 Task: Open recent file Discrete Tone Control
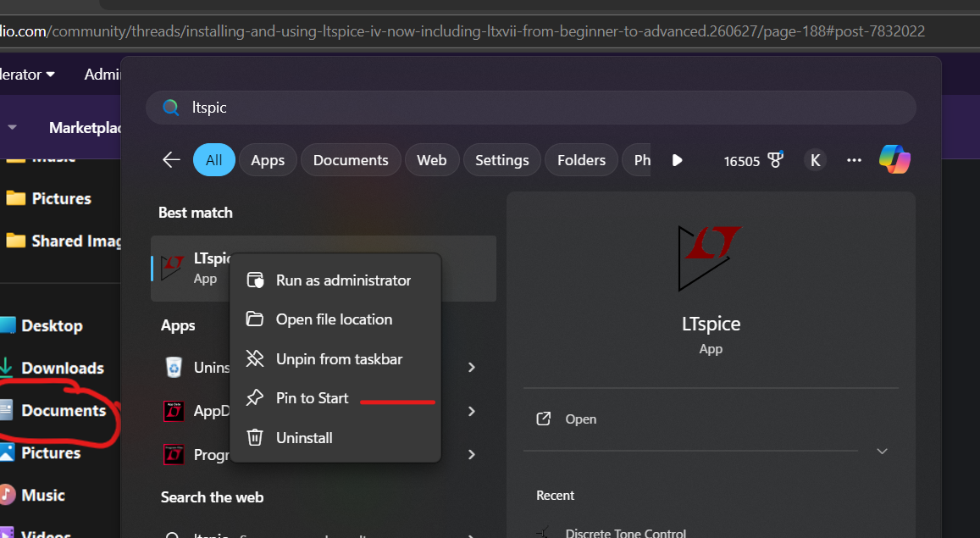click(x=626, y=533)
